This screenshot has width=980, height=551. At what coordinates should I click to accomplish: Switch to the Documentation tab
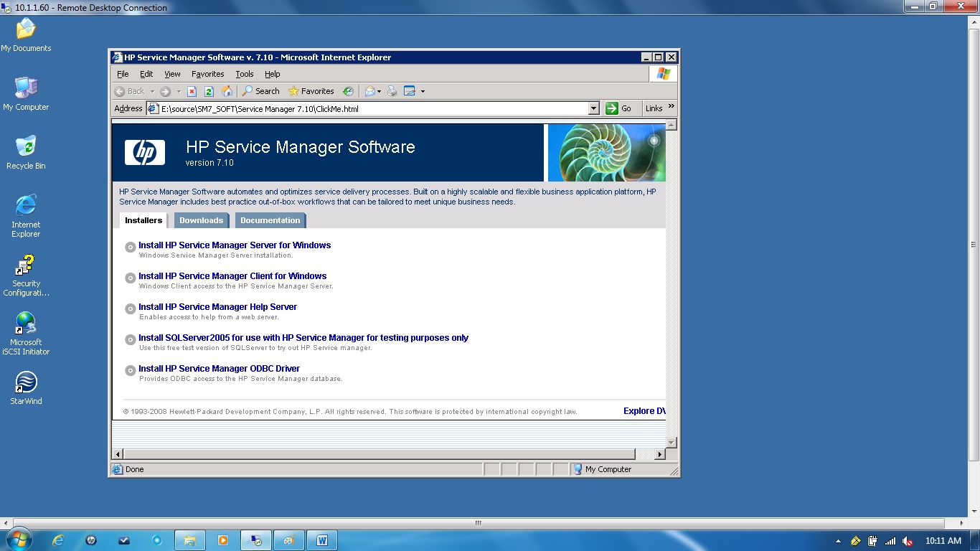[270, 220]
